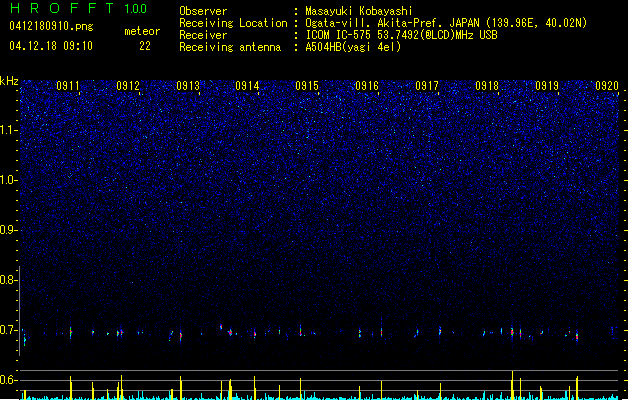Click the 0916 time marker

[x=367, y=86]
